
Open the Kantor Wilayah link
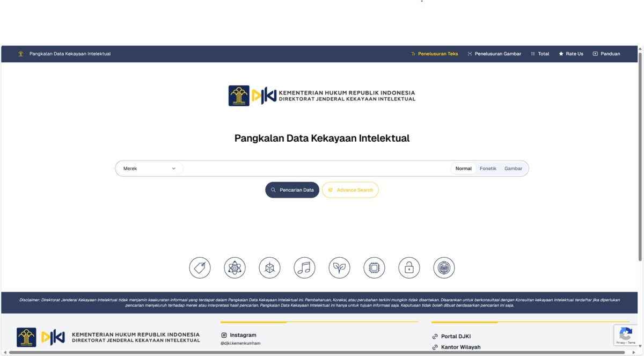coord(460,347)
